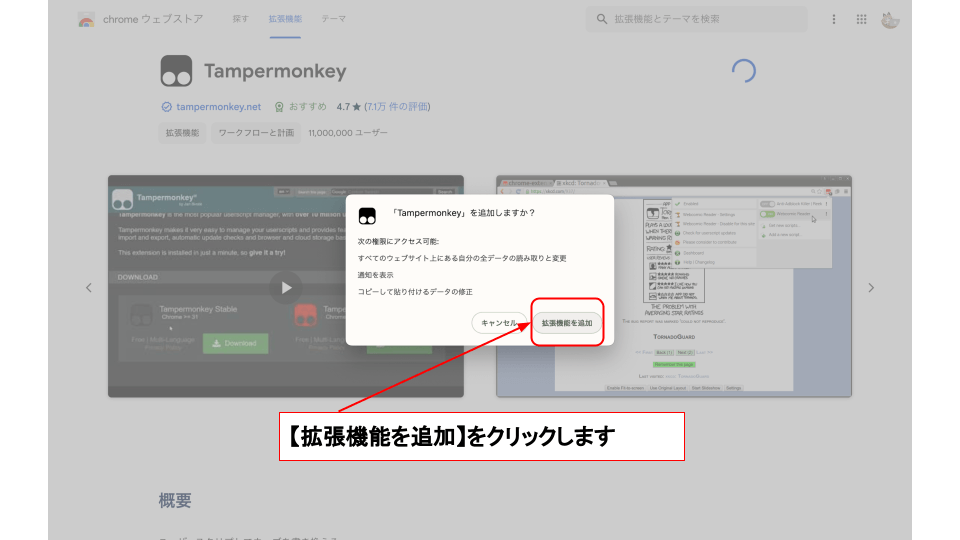Open the 探す tab

(240, 19)
